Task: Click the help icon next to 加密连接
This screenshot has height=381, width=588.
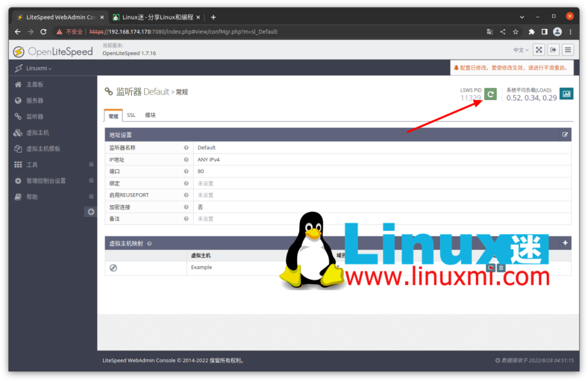Action: point(186,207)
